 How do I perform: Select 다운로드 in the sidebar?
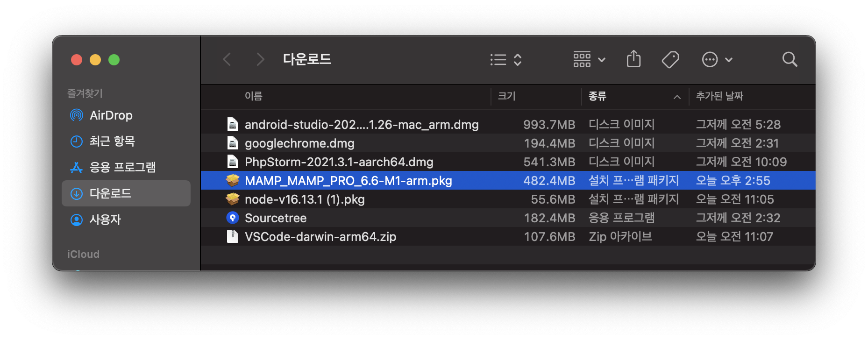coord(126,193)
